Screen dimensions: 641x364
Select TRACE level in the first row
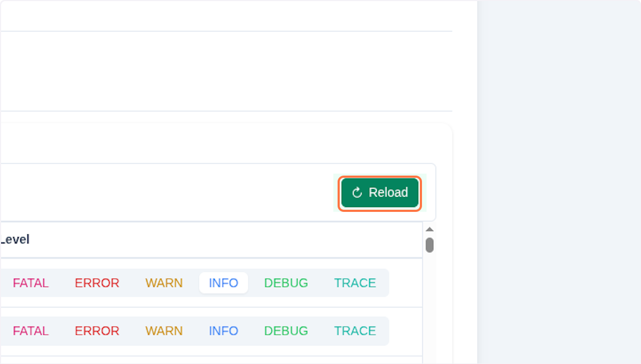coord(355,283)
